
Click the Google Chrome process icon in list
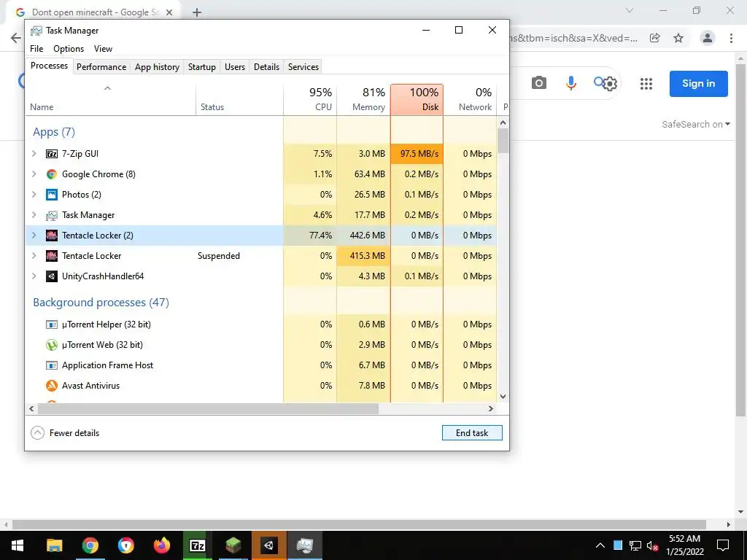point(52,174)
